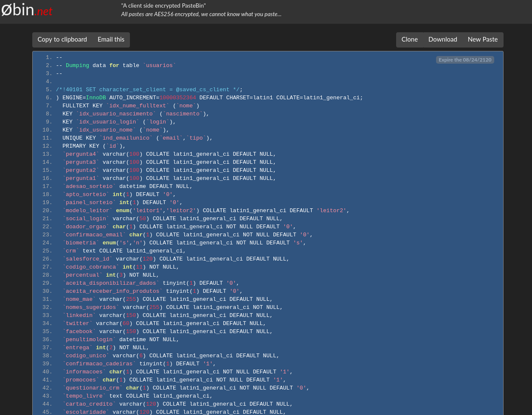Click the 'All pastes are AES256 encrypted' notice
Viewport: 532px width, 415px height.
click(x=201, y=14)
